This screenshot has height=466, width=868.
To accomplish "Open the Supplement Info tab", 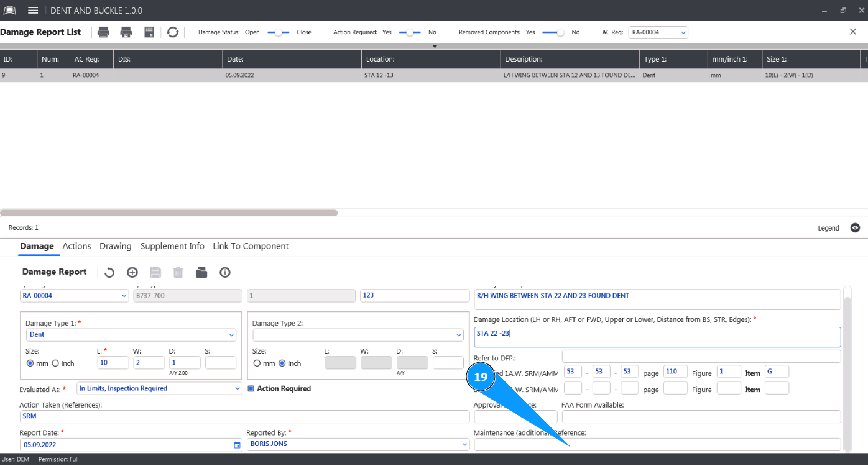I will pyautogui.click(x=172, y=246).
